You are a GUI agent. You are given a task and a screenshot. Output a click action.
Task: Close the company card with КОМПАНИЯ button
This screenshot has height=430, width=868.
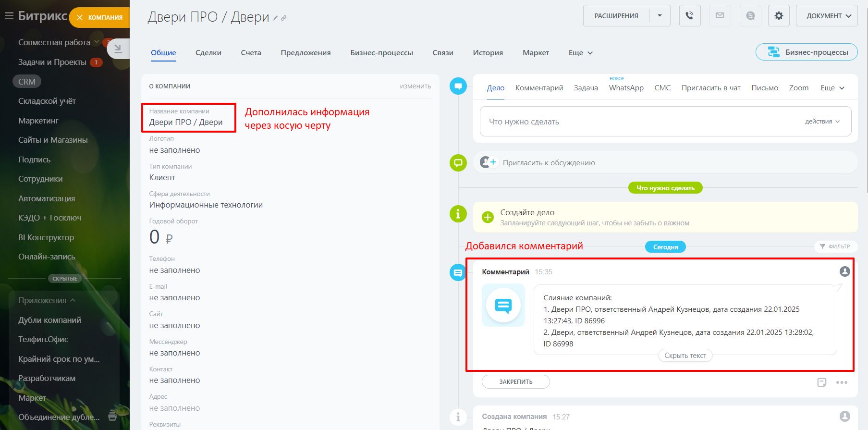[x=99, y=17]
